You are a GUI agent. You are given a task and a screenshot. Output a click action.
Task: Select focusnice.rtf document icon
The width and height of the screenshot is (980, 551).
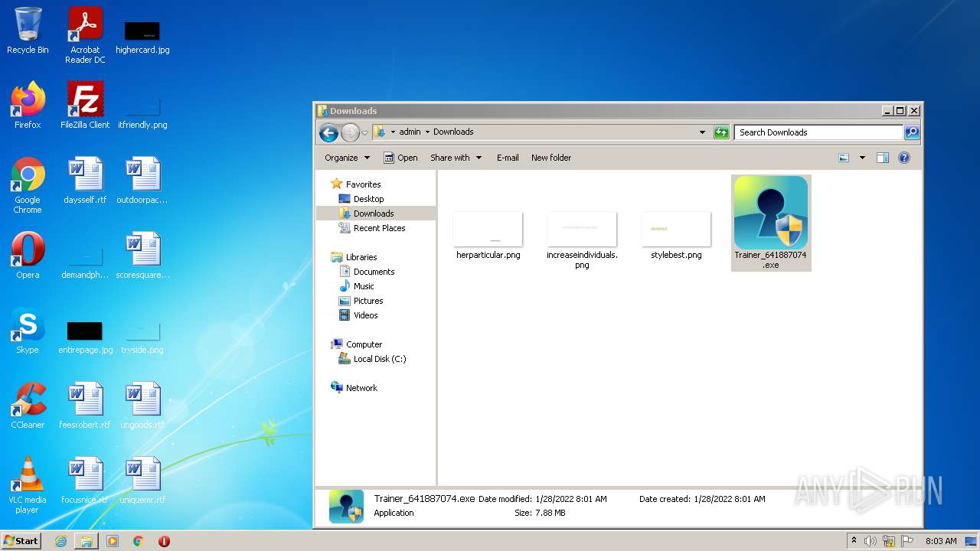tap(85, 480)
